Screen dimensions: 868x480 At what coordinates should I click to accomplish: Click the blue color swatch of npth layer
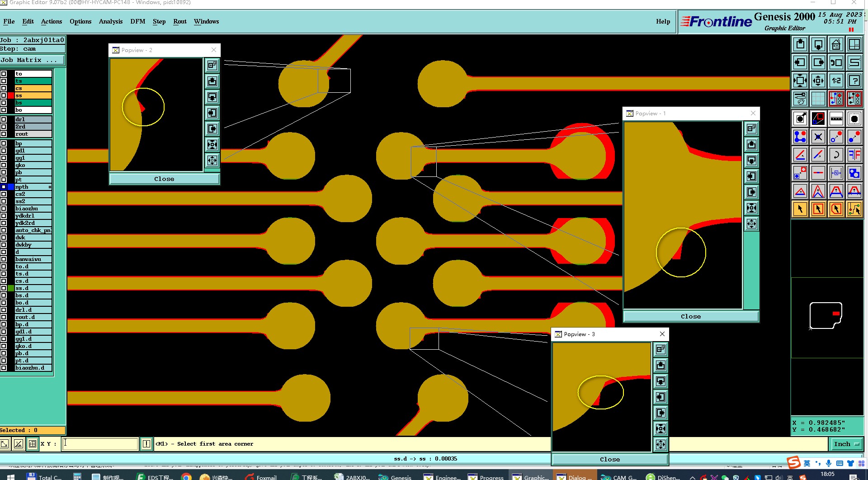click(x=11, y=187)
